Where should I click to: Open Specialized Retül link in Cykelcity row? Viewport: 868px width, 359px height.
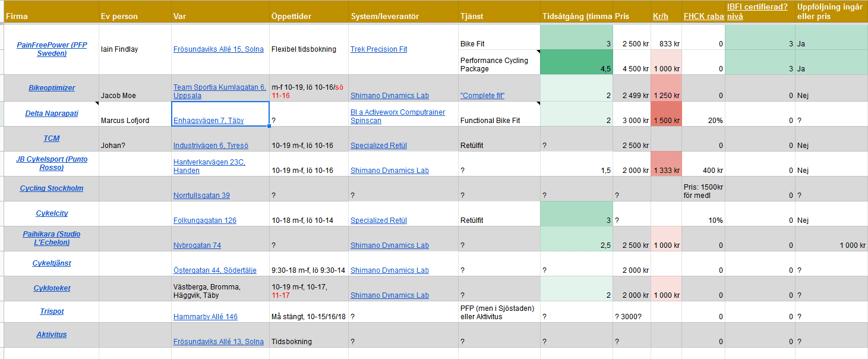379,221
